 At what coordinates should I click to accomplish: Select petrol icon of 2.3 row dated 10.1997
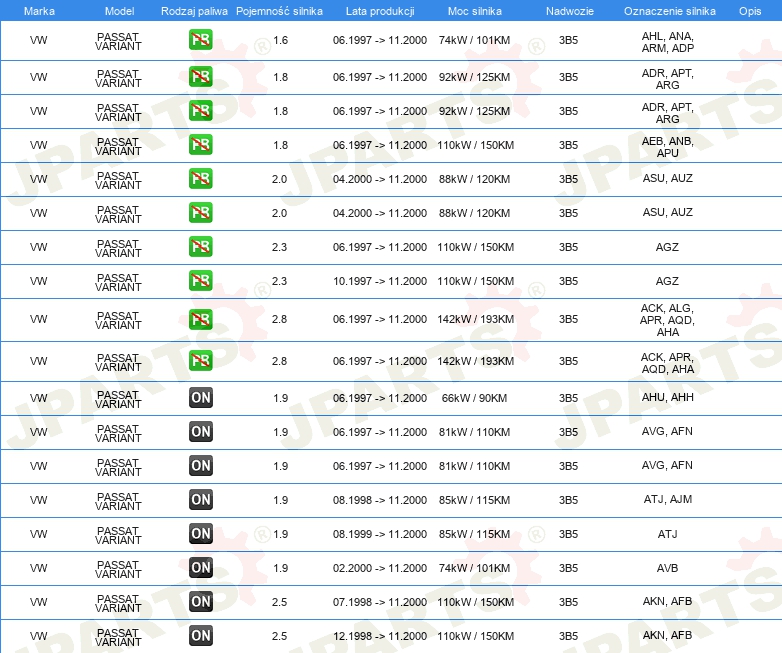pos(200,280)
